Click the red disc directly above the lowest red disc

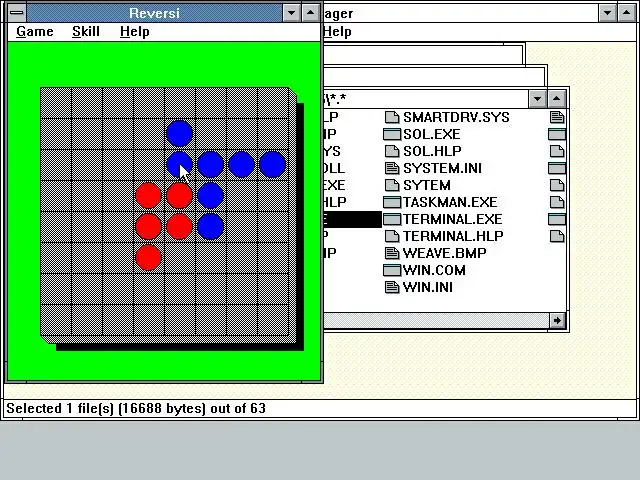pyautogui.click(x=148, y=227)
